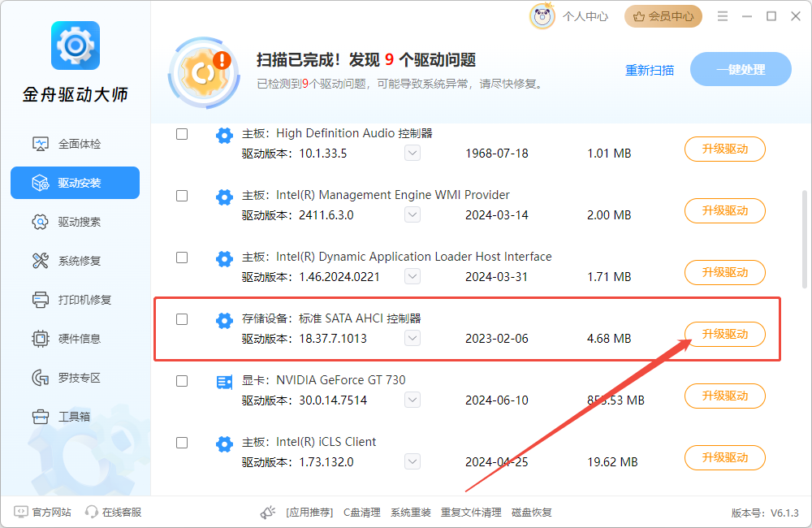This screenshot has height=528, width=812.
Task: Open 个人中心 in the title bar
Action: 585,16
